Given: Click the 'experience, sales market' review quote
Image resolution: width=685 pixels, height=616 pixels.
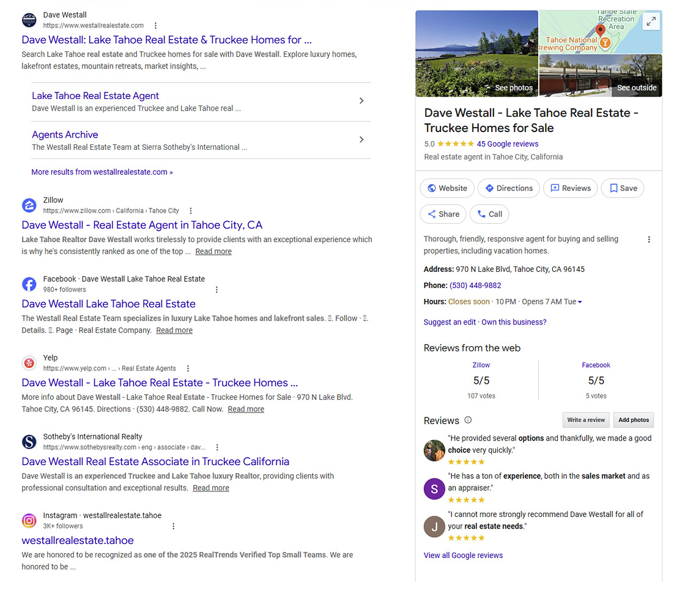Looking at the screenshot, I should [549, 482].
